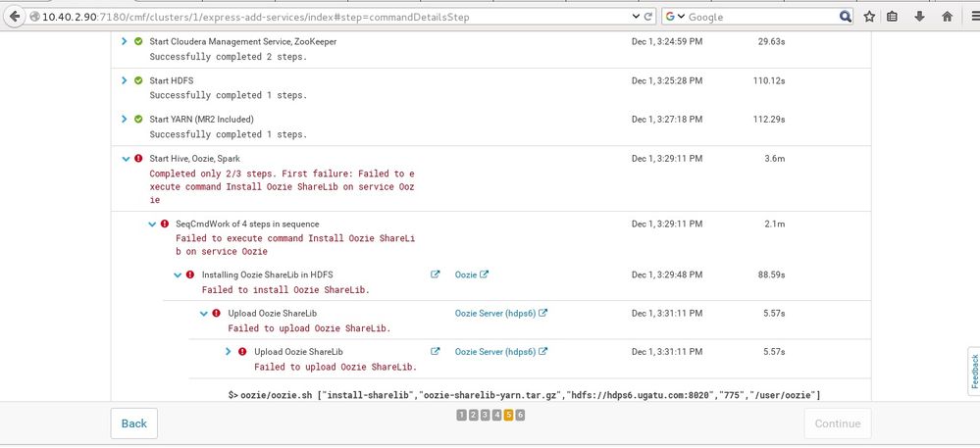Open external link icon of nested Upload Oozie ShareLib
The height and width of the screenshot is (448, 980).
click(x=436, y=352)
